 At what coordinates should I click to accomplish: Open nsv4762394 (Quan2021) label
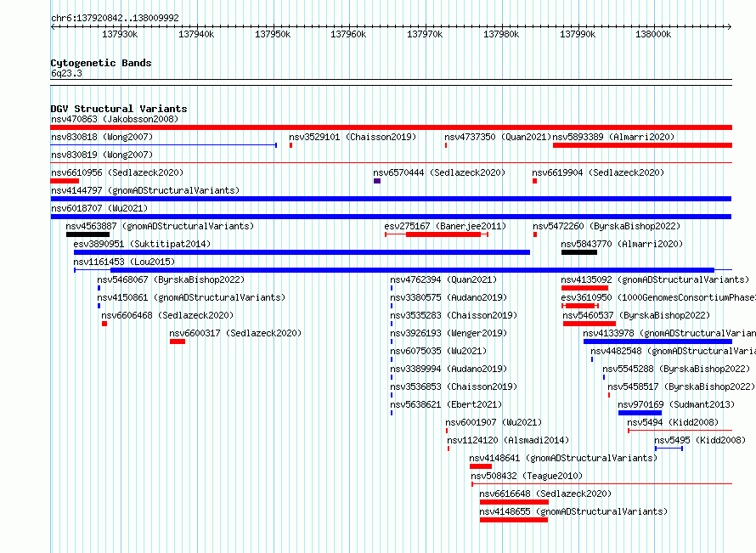tap(443, 279)
